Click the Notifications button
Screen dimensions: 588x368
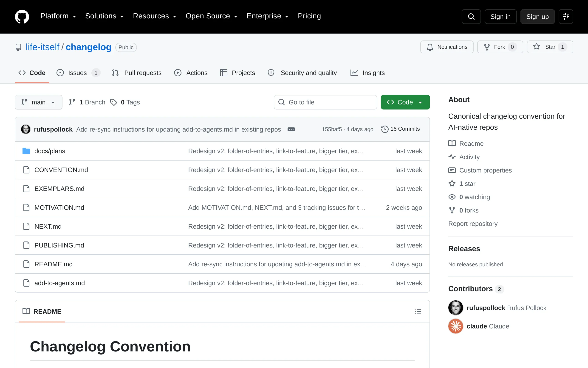pos(447,47)
